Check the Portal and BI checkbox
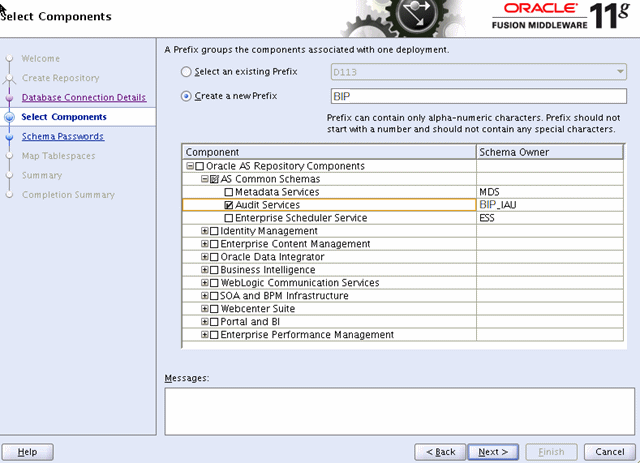 [214, 322]
